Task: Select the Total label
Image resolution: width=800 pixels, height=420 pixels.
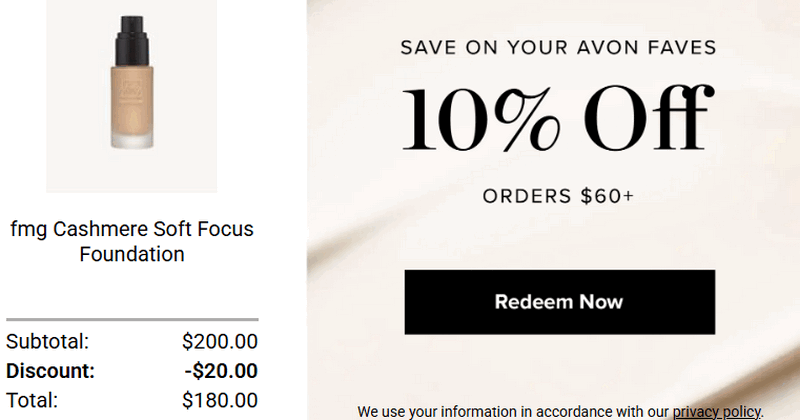Action: click(32, 400)
